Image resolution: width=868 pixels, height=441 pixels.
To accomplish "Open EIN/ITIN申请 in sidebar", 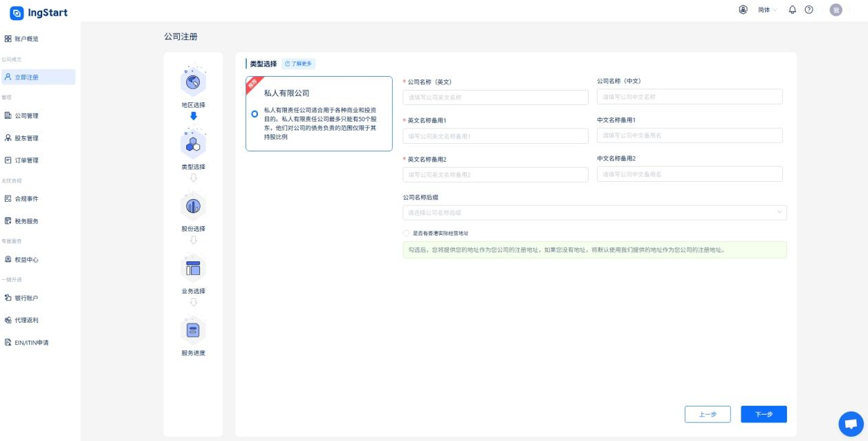I will 38,343.
